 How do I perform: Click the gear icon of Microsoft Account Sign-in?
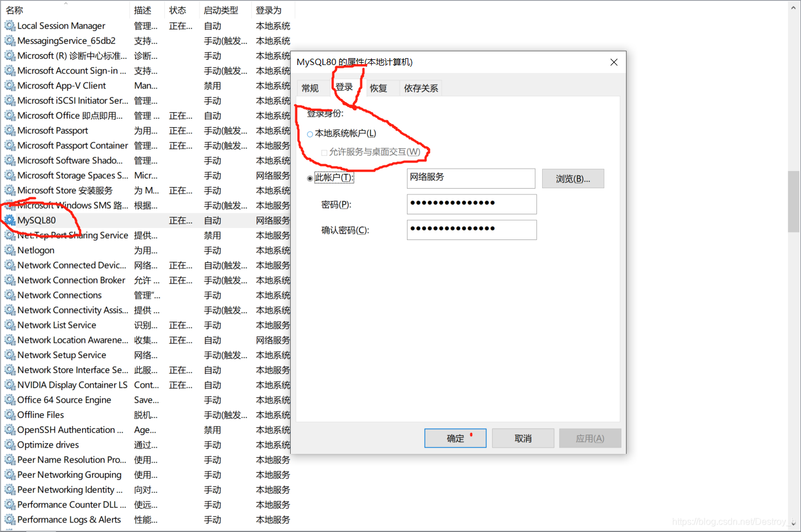tap(10, 71)
